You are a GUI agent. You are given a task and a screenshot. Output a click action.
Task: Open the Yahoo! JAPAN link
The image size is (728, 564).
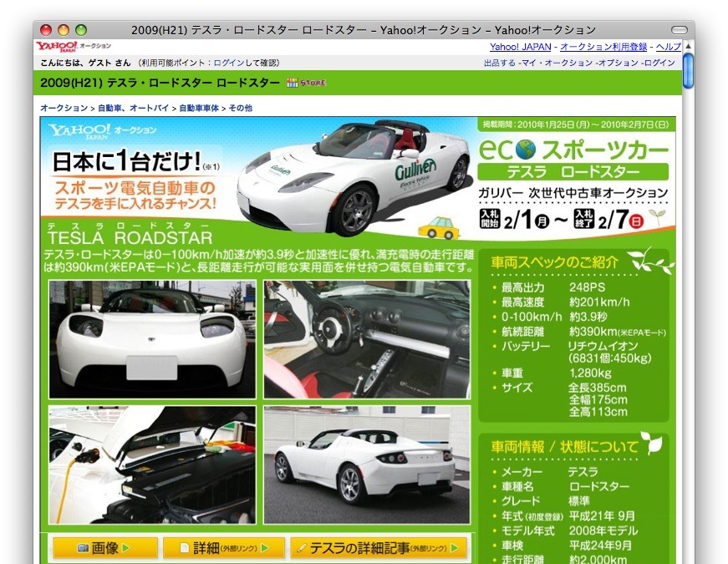[520, 47]
